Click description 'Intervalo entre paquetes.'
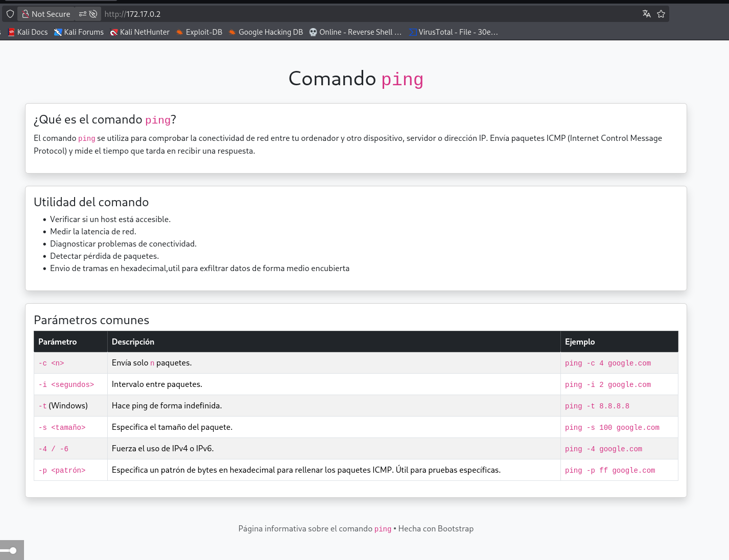The height and width of the screenshot is (560, 729). pos(157,384)
